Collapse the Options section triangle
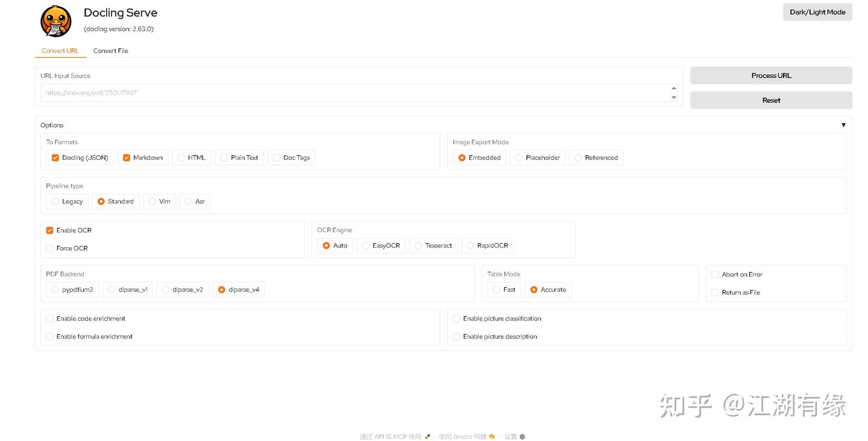 (843, 125)
